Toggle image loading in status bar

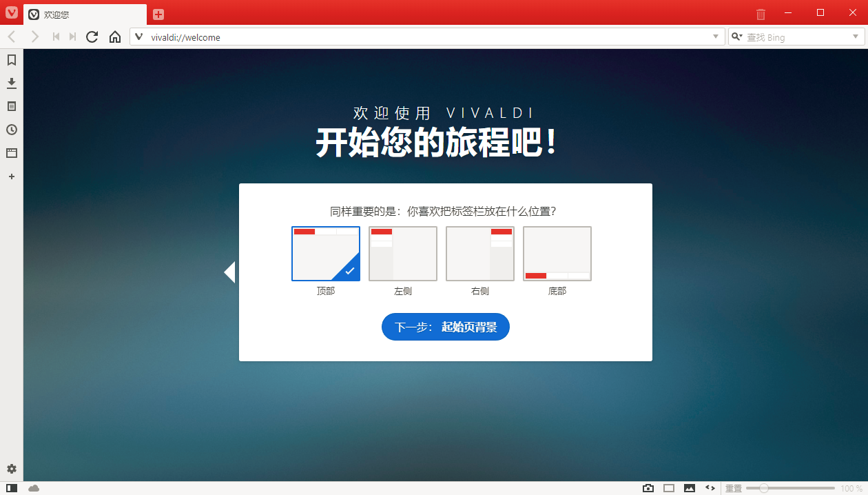pos(690,488)
